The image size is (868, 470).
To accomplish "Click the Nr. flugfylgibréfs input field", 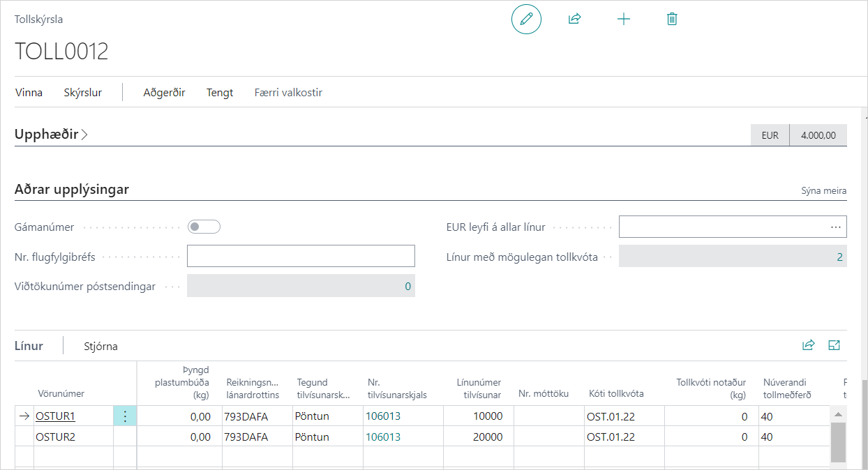I will [x=301, y=256].
